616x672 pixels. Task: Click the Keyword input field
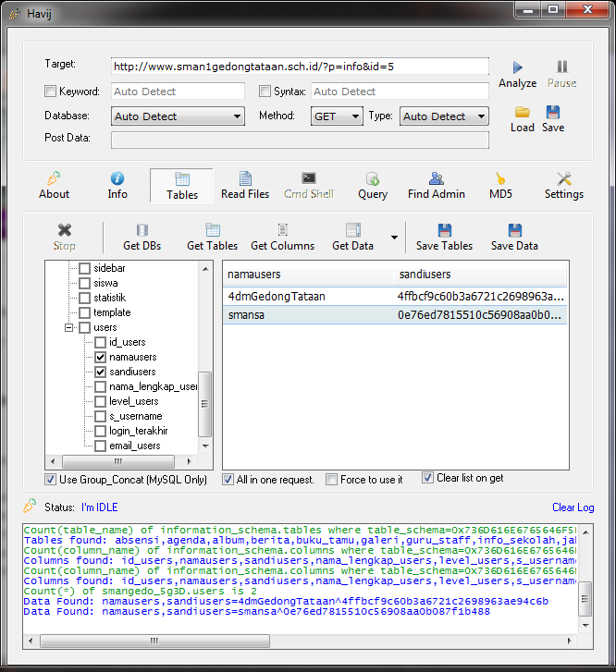(178, 92)
